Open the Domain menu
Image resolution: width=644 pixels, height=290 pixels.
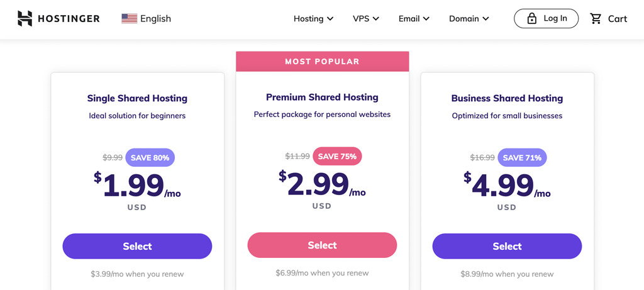469,18
